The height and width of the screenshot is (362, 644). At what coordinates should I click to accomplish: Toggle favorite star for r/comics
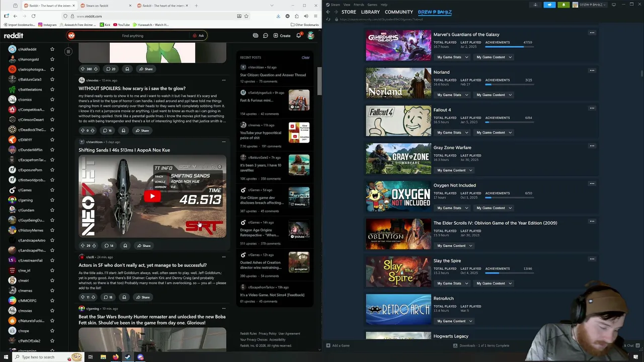[x=52, y=100]
